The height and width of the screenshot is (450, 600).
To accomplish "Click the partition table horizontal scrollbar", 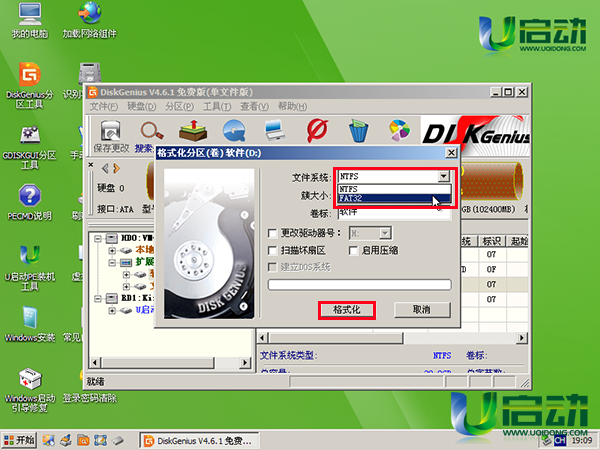I will coord(393,338).
